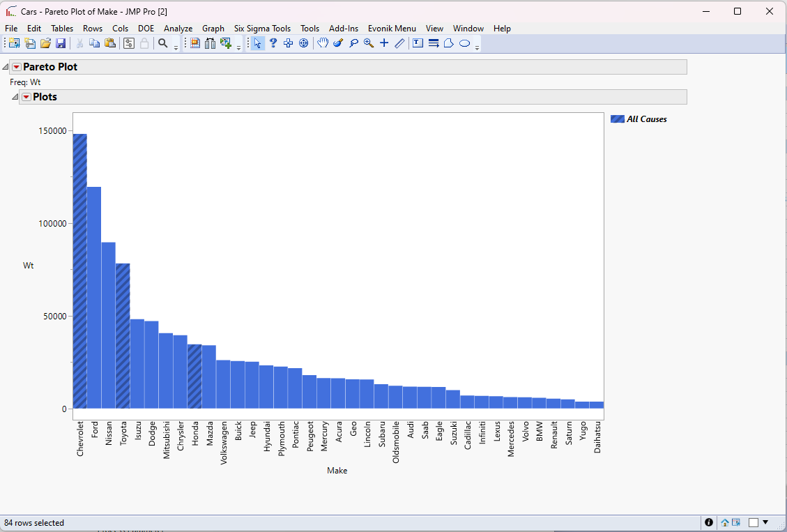Select the arrow selection tool
787x532 pixels.
[x=258, y=43]
